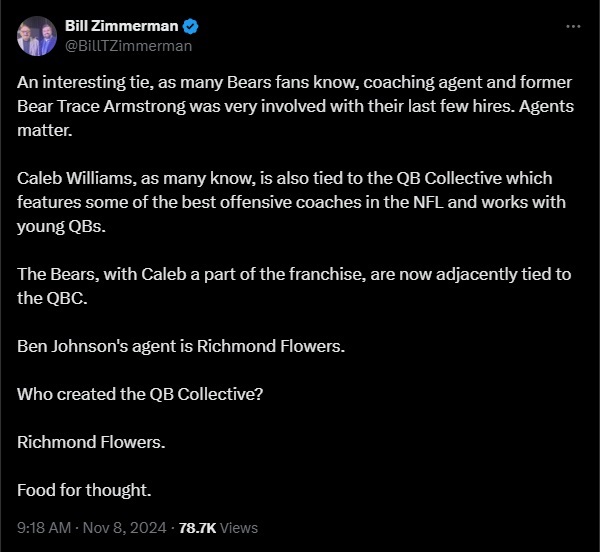Open the tweet's more options menu
This screenshot has height=552, width=600.
tap(573, 27)
